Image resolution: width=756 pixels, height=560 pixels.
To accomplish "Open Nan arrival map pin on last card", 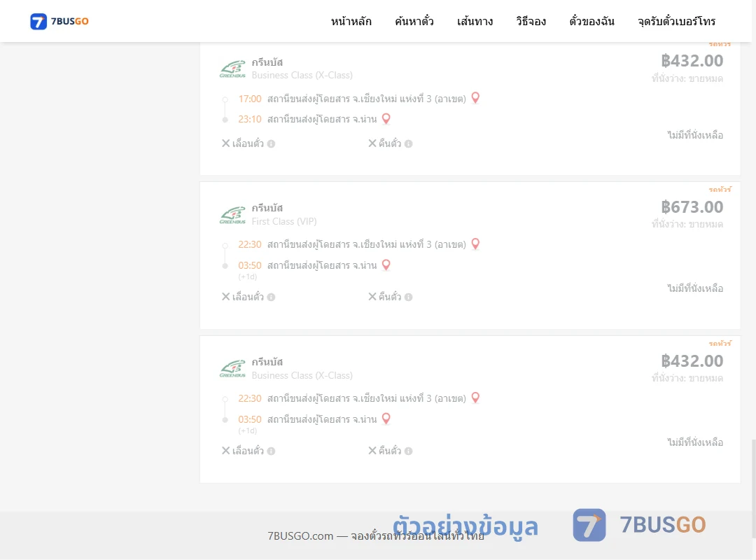I will coord(386,419).
